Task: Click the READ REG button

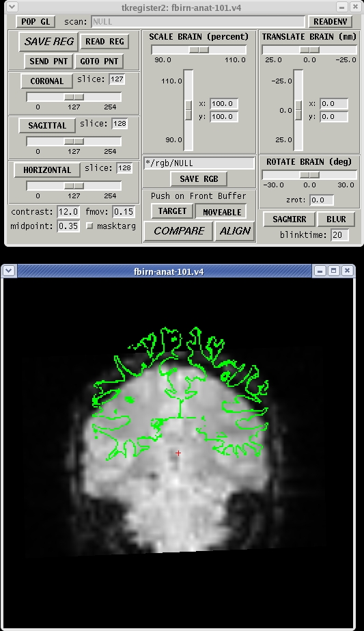Action: point(104,41)
